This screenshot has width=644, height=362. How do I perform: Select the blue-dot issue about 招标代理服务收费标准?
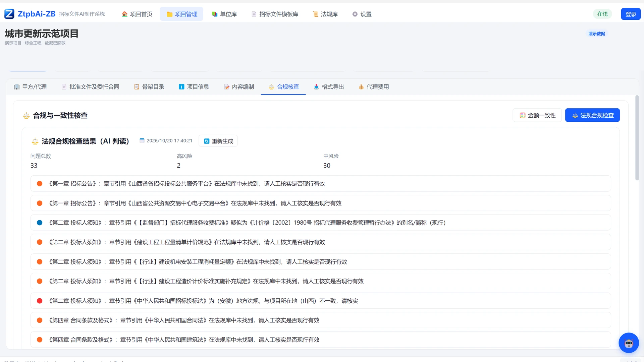[321, 223]
